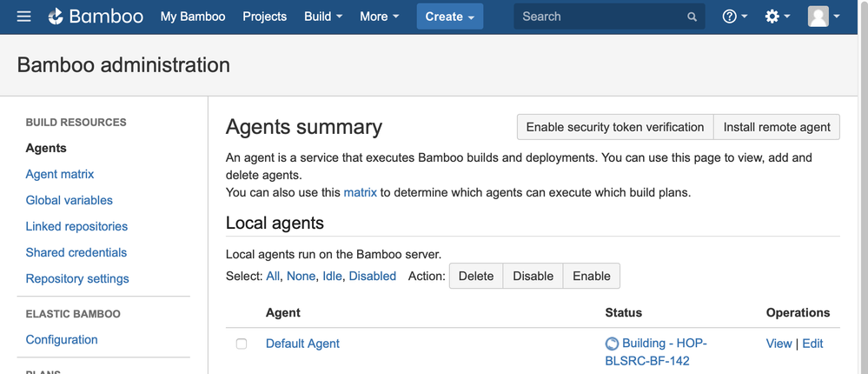868x374 pixels.
Task: Open the hamburger navigation menu
Action: (x=23, y=17)
